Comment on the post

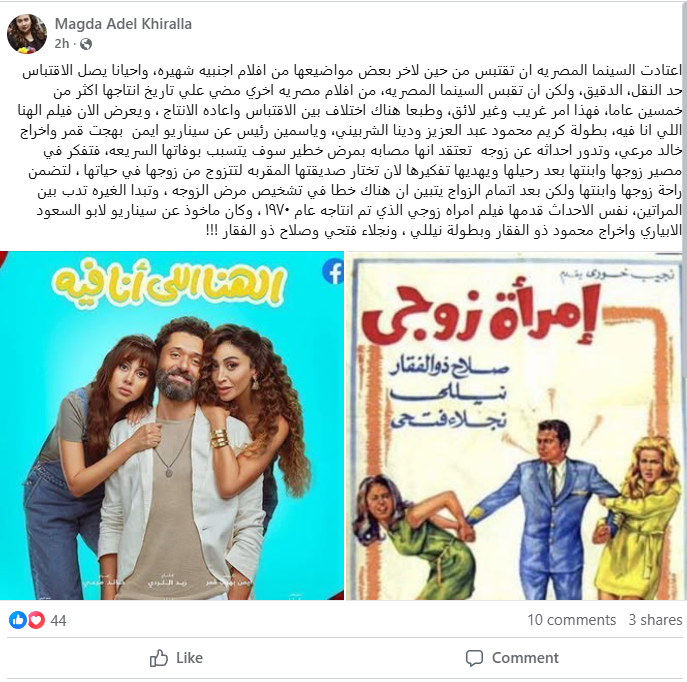click(512, 658)
